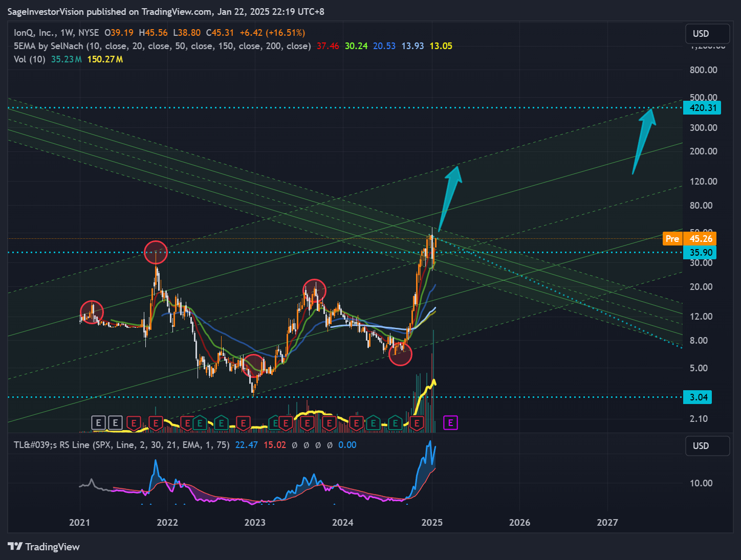The height and width of the screenshot is (560, 741).
Task: Click the leftmost gray earnings E marker
Action: pos(98,422)
